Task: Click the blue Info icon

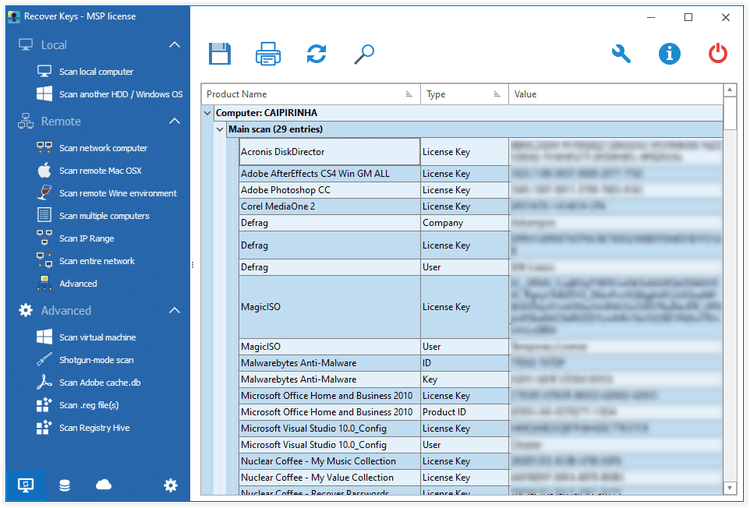Action: coord(669,54)
